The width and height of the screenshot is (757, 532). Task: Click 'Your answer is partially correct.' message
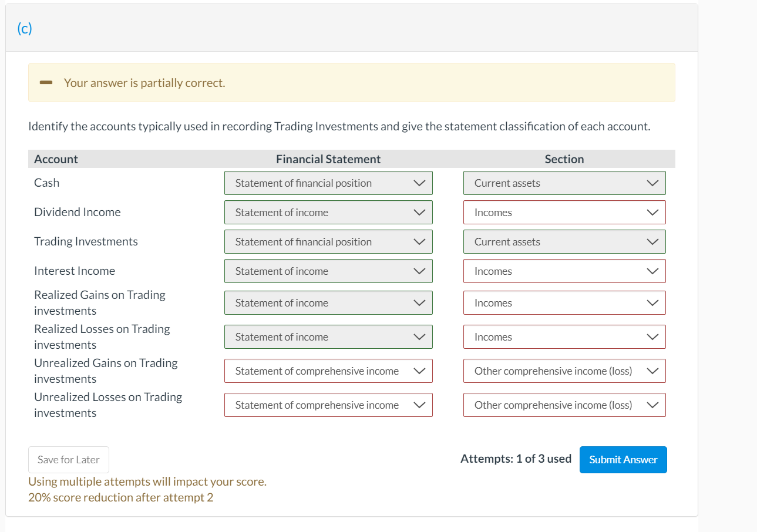[144, 83]
